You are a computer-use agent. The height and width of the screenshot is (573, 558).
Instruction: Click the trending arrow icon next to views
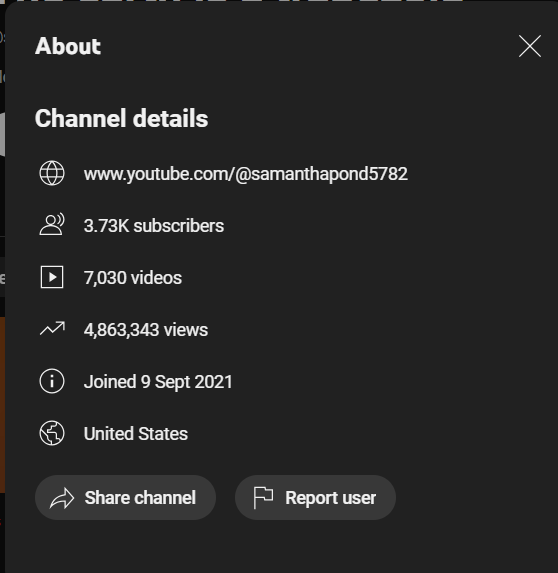tap(52, 329)
